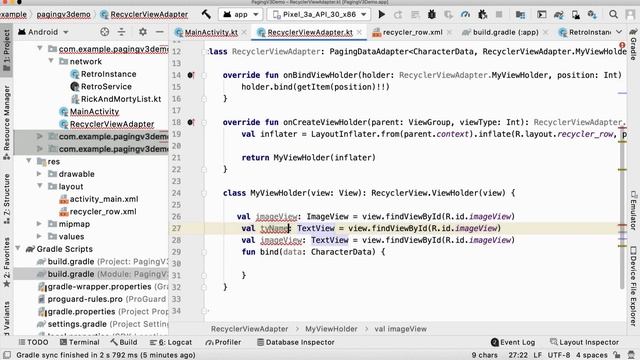Toggle the Structure side tab
The image size is (640, 360).
point(7,199)
